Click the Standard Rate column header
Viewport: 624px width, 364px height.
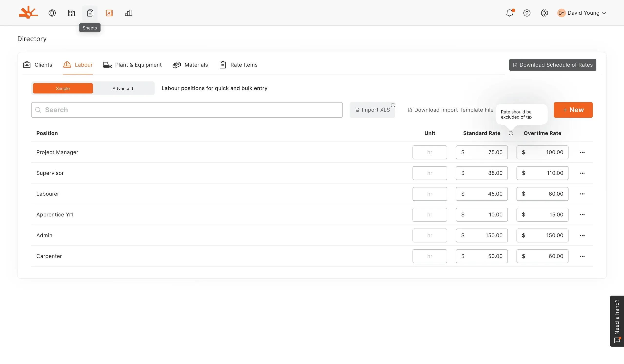[482, 133]
